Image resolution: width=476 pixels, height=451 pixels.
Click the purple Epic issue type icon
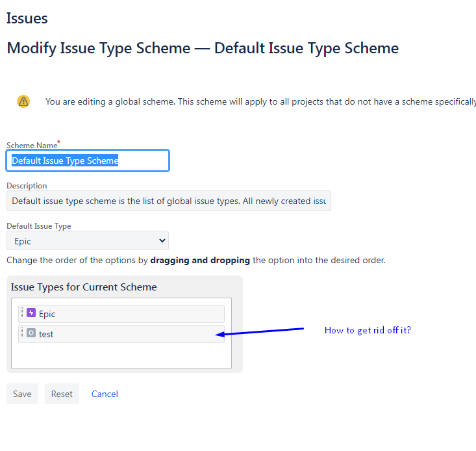(31, 313)
